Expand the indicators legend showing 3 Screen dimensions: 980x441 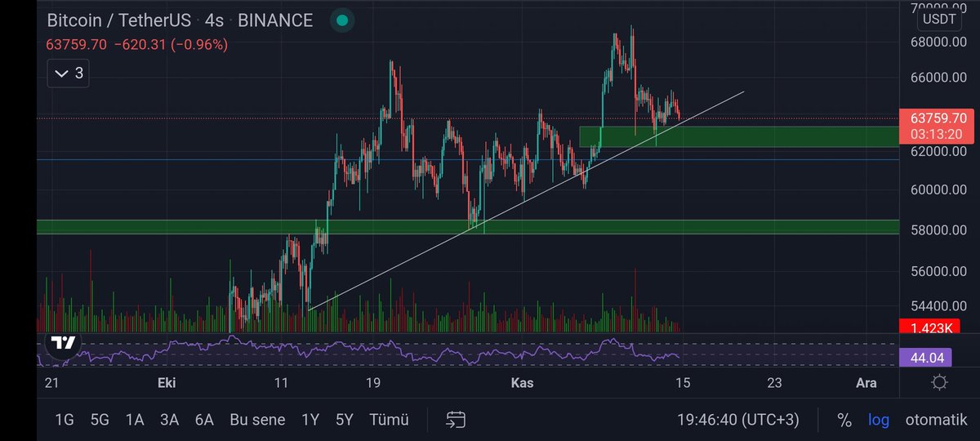click(68, 73)
